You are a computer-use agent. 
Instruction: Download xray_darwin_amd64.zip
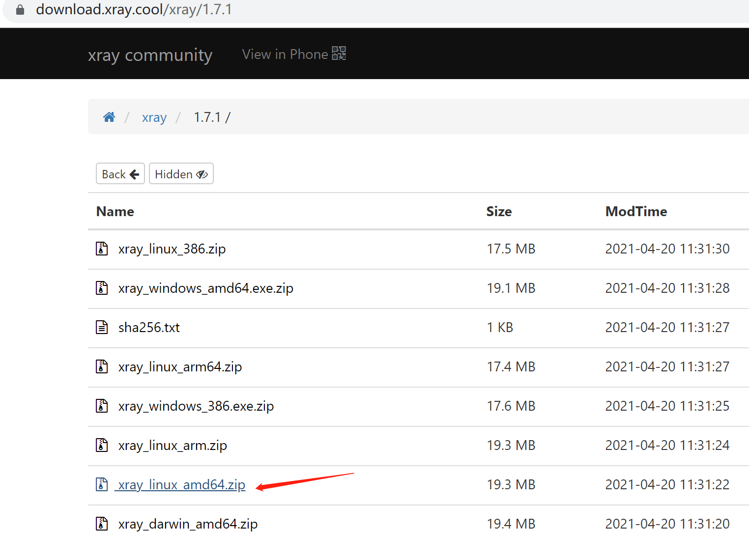click(x=188, y=524)
